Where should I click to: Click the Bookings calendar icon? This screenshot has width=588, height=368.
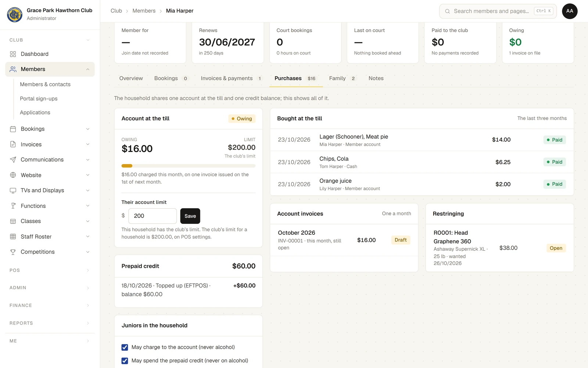(x=13, y=129)
